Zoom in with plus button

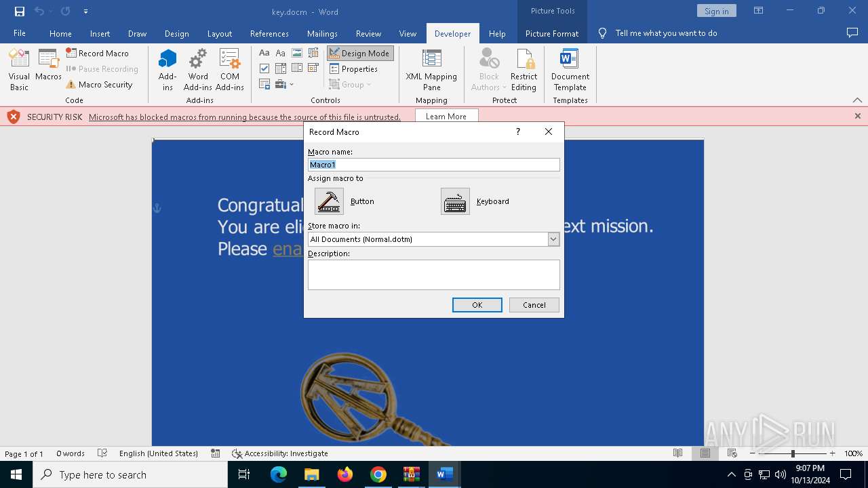click(833, 453)
